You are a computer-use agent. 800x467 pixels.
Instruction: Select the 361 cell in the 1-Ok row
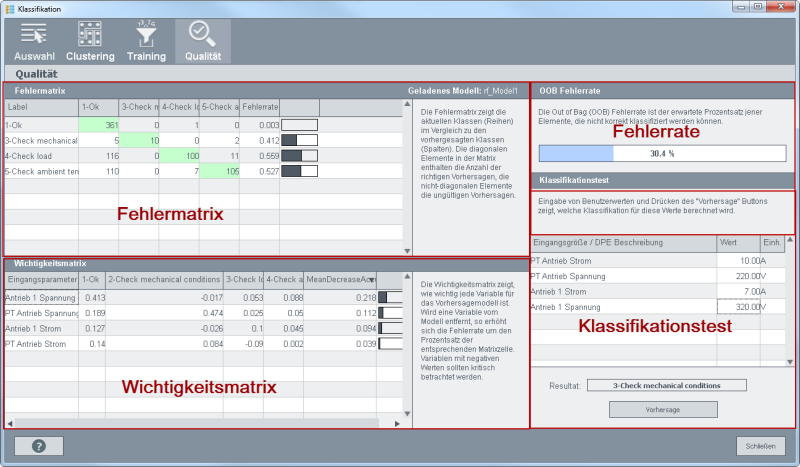[x=99, y=125]
